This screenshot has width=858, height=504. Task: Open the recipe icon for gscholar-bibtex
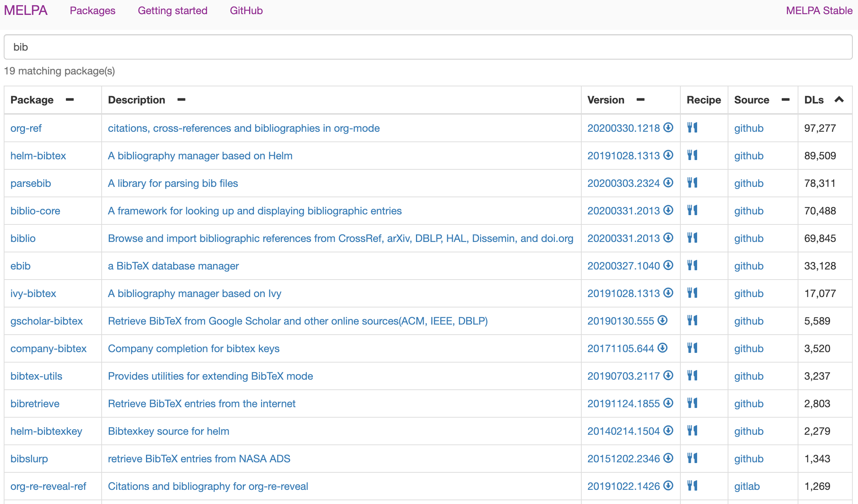pyautogui.click(x=692, y=320)
